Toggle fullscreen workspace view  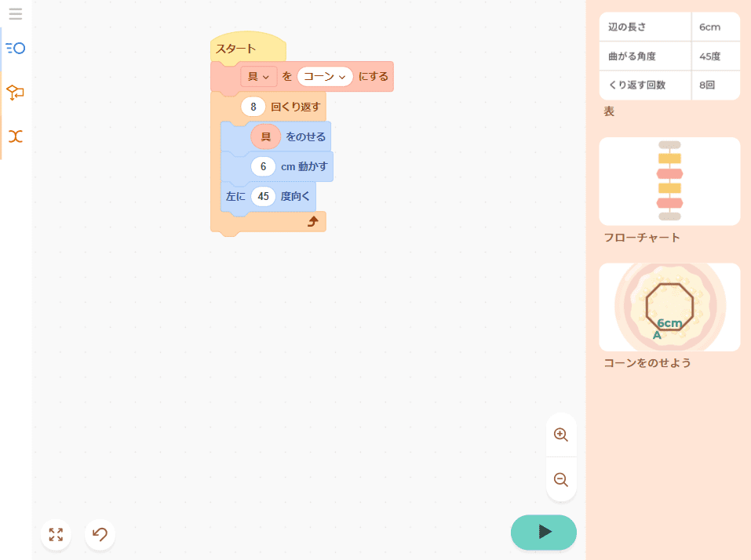tap(56, 535)
